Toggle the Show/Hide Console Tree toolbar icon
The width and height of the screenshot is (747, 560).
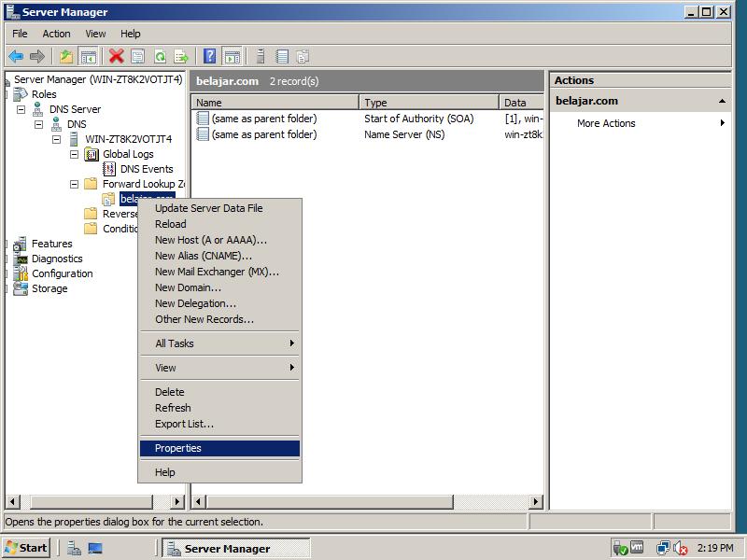[x=88, y=57]
